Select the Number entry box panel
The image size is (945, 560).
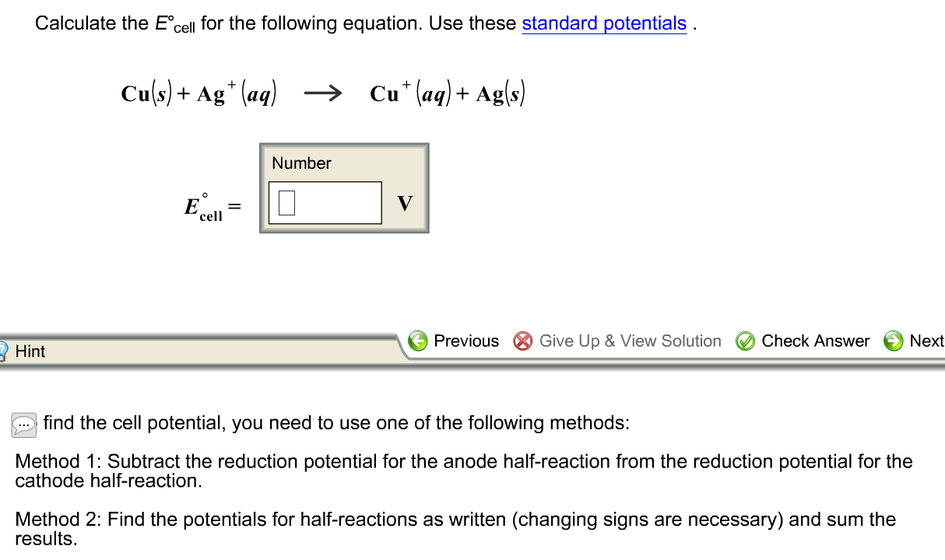click(344, 187)
